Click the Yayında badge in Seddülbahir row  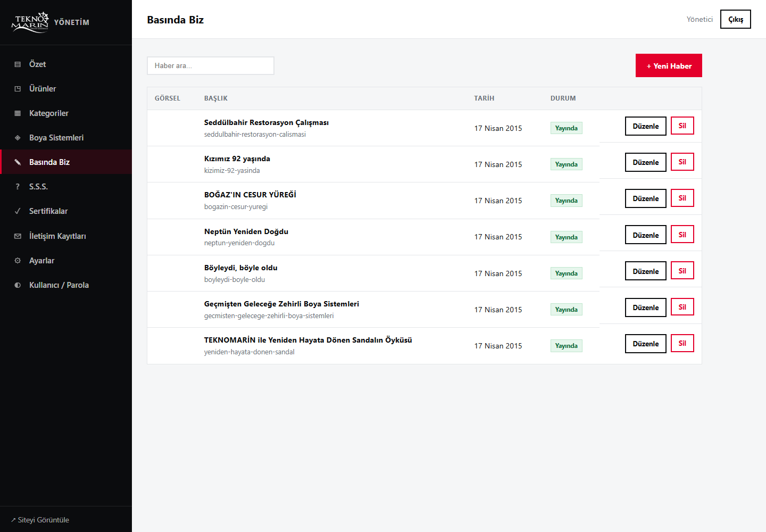point(567,128)
